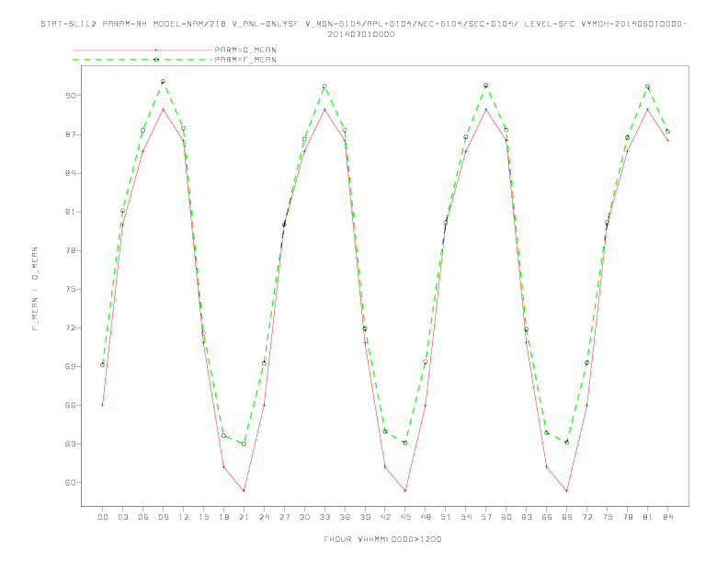
Task: Click the x-axis tick label 18
Action: pos(223,517)
